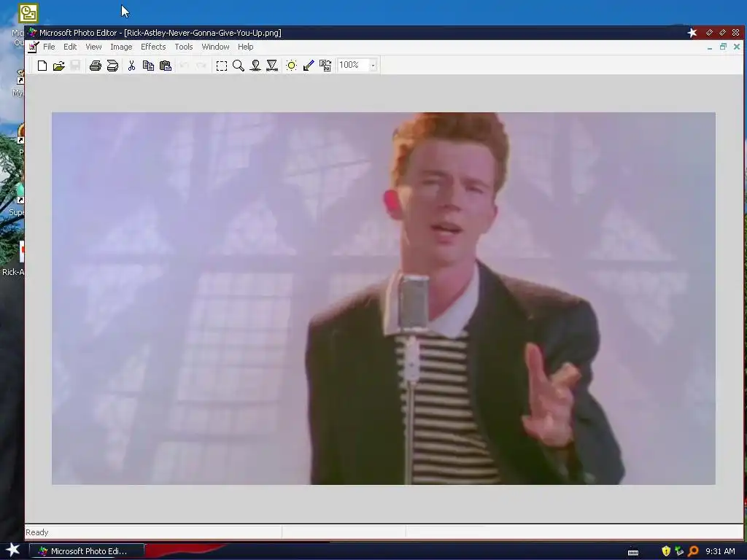Open the View menu

pos(93,47)
